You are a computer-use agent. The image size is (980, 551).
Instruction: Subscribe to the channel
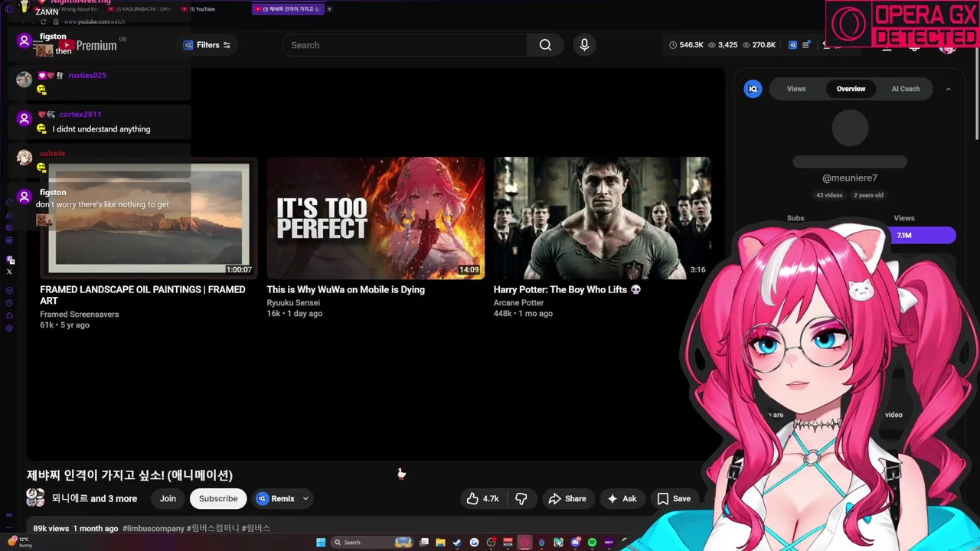(x=218, y=499)
